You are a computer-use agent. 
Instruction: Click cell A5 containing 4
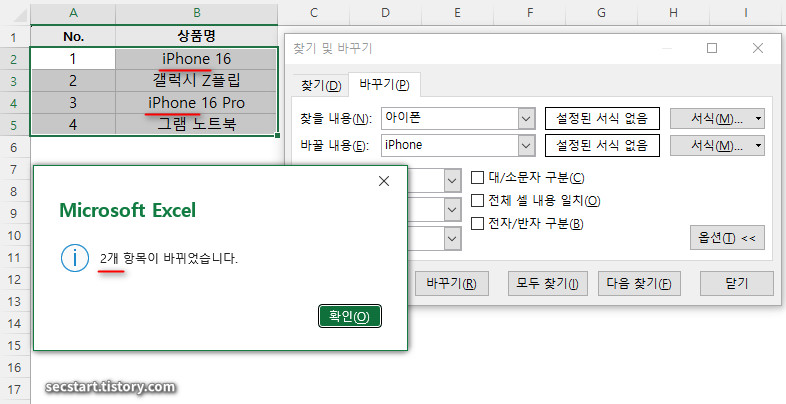point(73,124)
